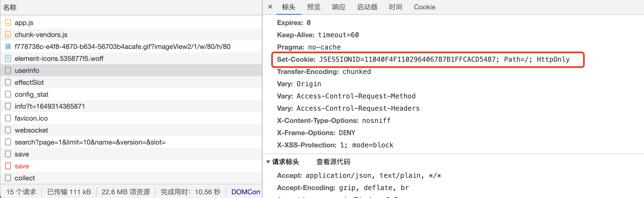Viewport: 644px width, 198px height.
Task: Close the request details panel
Action: (270, 7)
